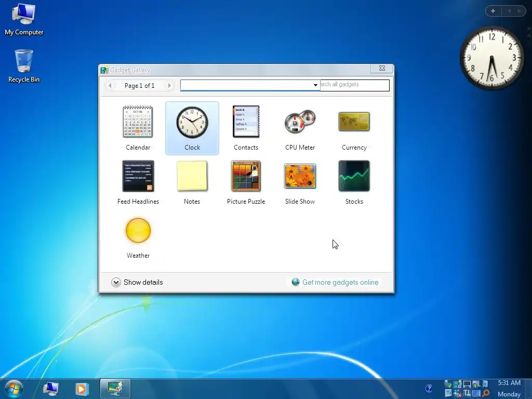Click the orange magnifier tray icon
Image resolution: width=532 pixels, height=399 pixels.
[x=486, y=393]
